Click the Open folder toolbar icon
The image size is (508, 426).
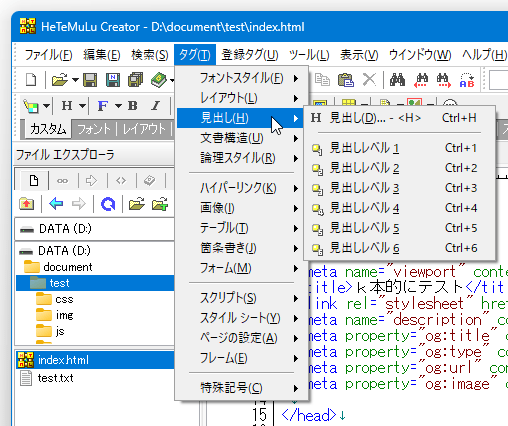pyautogui.click(x=60, y=80)
